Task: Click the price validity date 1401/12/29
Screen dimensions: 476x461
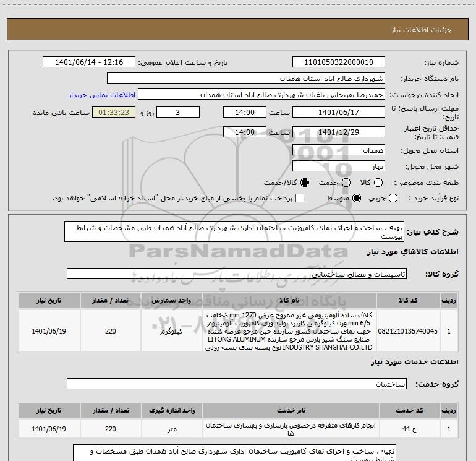Action: point(339,132)
